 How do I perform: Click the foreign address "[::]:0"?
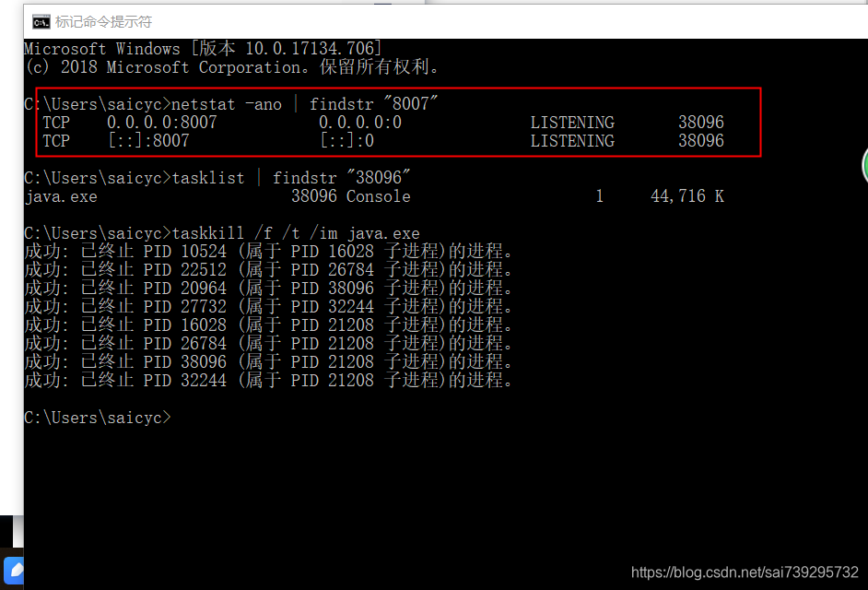(347, 141)
